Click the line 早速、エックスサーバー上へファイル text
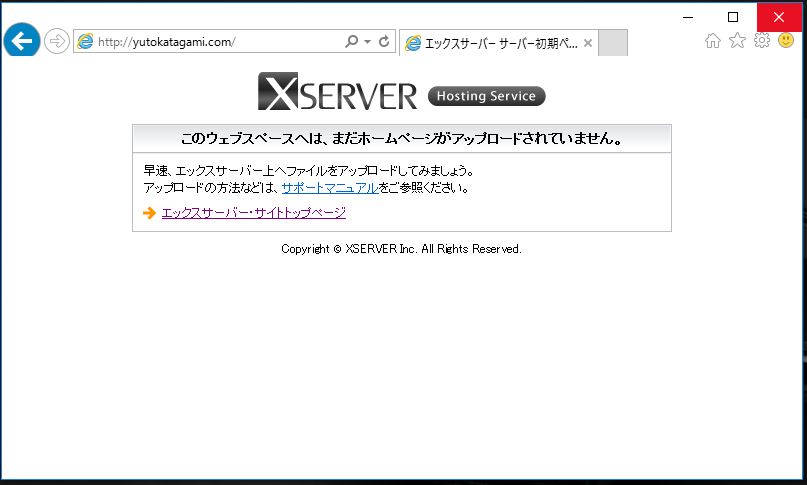The width and height of the screenshot is (807, 485). pyautogui.click(x=309, y=170)
